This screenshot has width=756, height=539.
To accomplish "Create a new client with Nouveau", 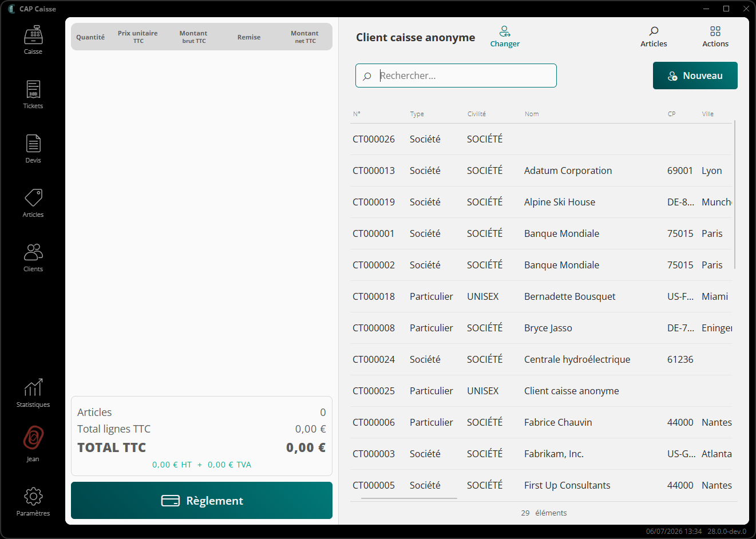I will [x=695, y=76].
